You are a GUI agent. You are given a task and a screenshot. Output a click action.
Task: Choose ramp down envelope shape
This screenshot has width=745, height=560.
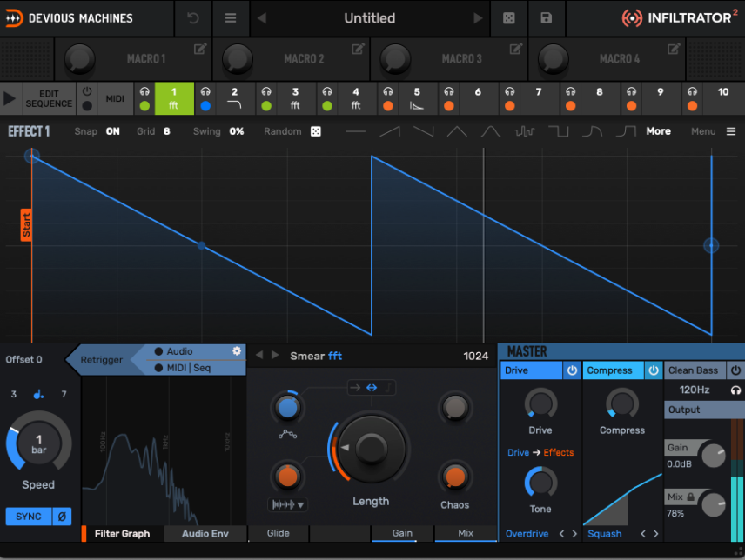tap(423, 131)
